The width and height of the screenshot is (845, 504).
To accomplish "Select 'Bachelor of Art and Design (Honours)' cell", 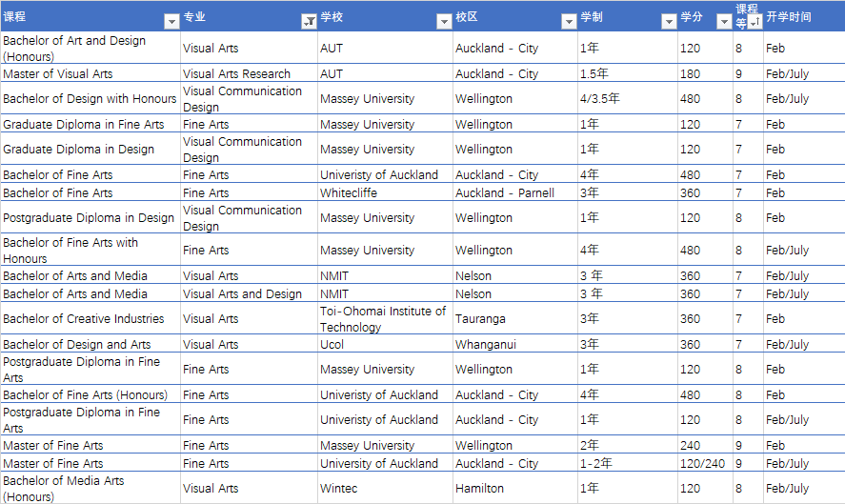I will pos(91,48).
